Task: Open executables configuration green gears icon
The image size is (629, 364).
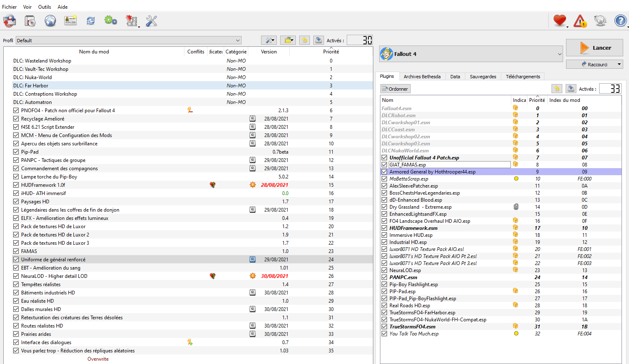Action: (x=111, y=21)
